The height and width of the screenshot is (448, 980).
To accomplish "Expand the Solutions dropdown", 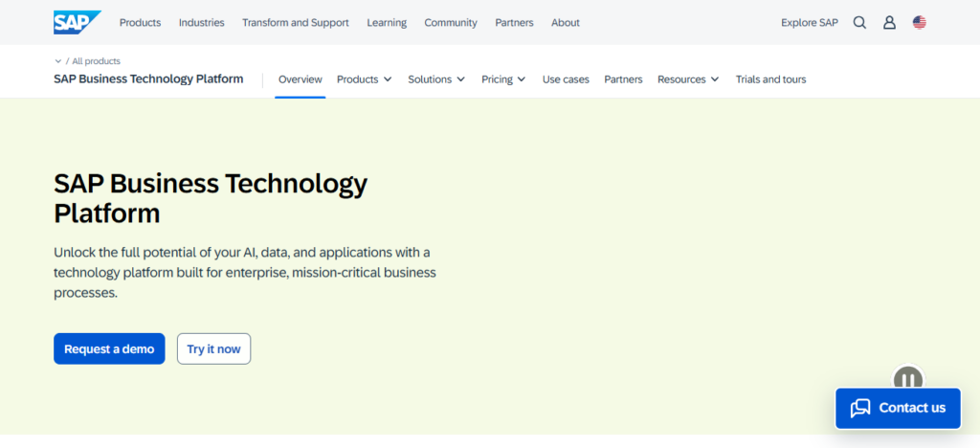I will point(436,79).
